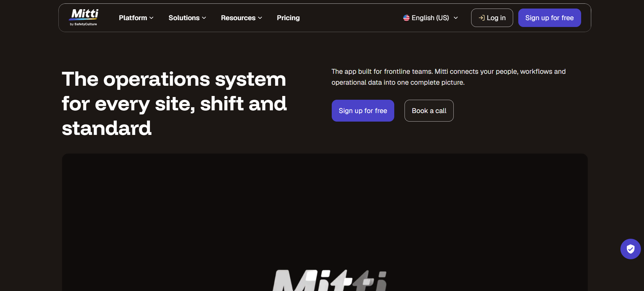Click the Mitti by SafetyCulture logo
The image size is (644, 291).
click(x=84, y=17)
